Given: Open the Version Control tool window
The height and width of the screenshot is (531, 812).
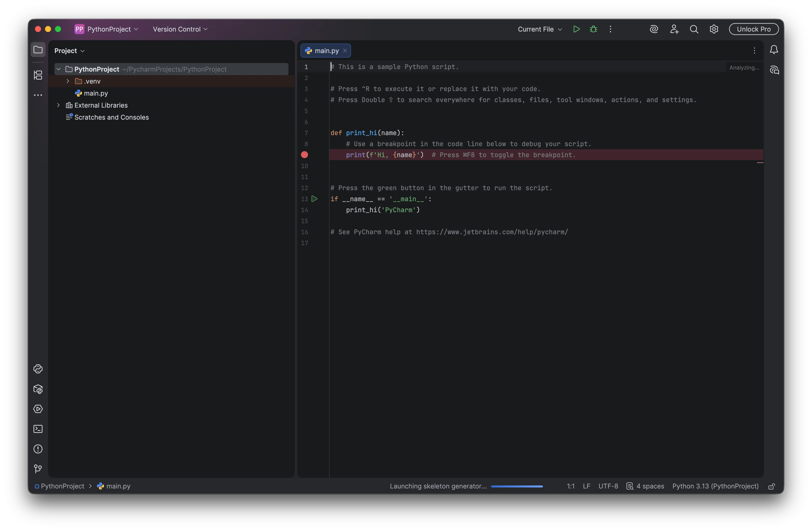Looking at the screenshot, I should point(38,468).
